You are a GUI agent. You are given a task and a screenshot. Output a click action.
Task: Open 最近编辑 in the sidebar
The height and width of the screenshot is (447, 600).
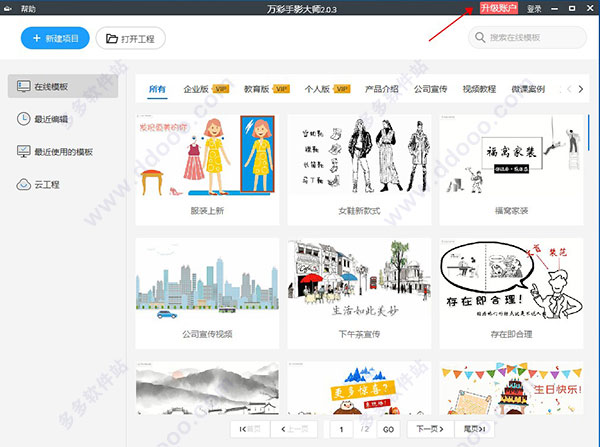pos(63,119)
